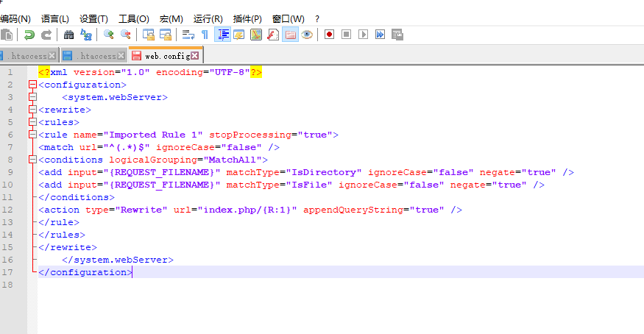Screen dimensions: 644x334
Task: Click the </system.webServer> closing tag
Action: [x=118, y=260]
